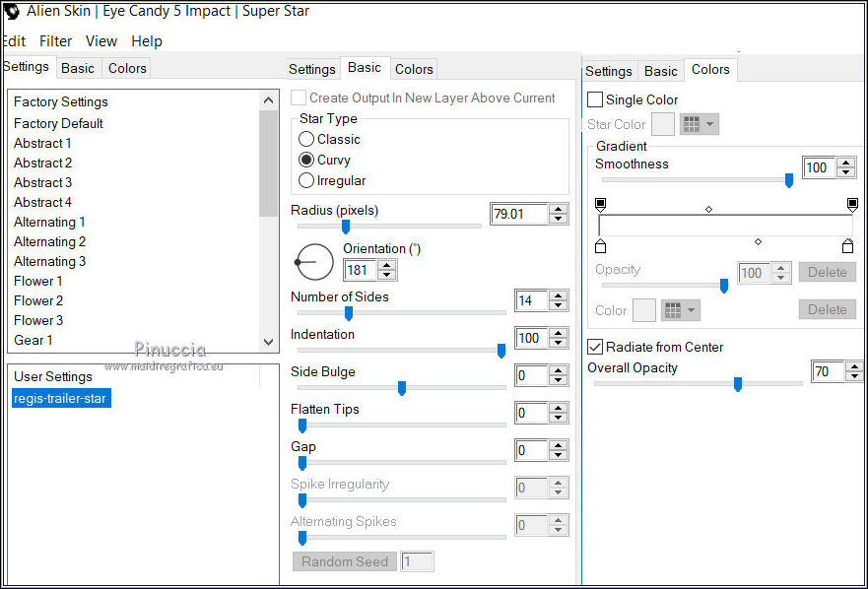868x589 pixels.
Task: Choose the Irregular star type
Action: coord(306,181)
